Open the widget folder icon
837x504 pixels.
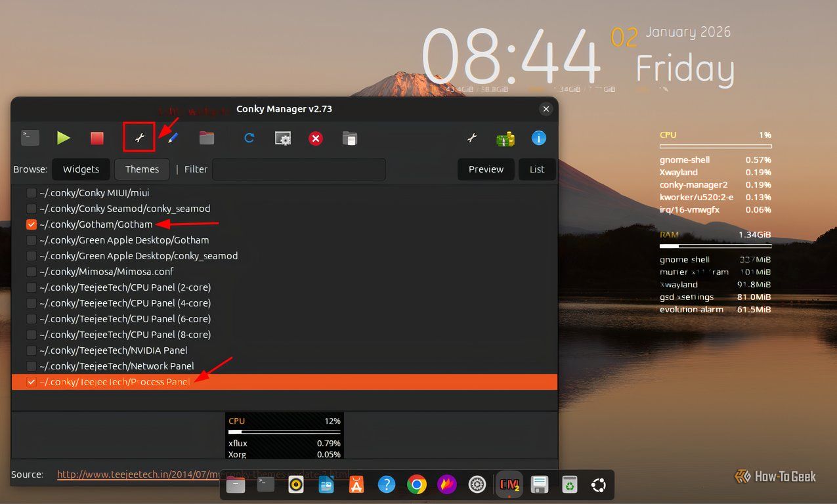click(206, 138)
